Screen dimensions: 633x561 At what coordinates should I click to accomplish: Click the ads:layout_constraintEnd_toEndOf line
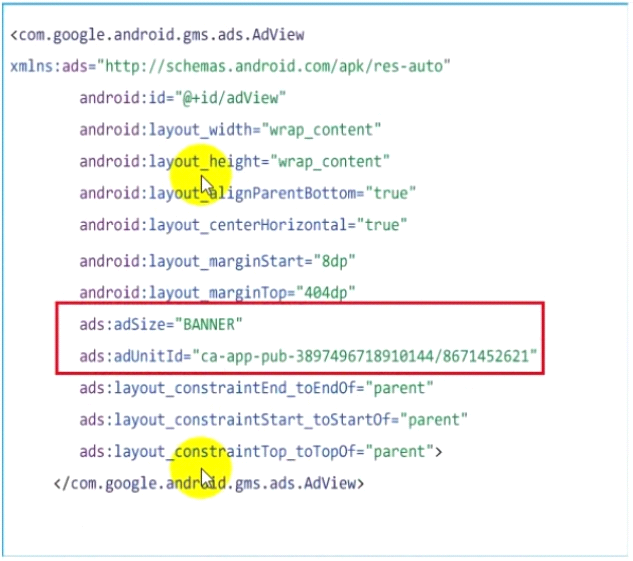[x=257, y=388]
